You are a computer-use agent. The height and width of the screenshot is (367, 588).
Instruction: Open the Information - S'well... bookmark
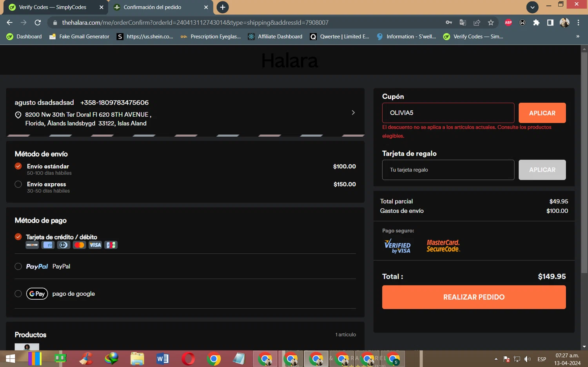click(407, 36)
